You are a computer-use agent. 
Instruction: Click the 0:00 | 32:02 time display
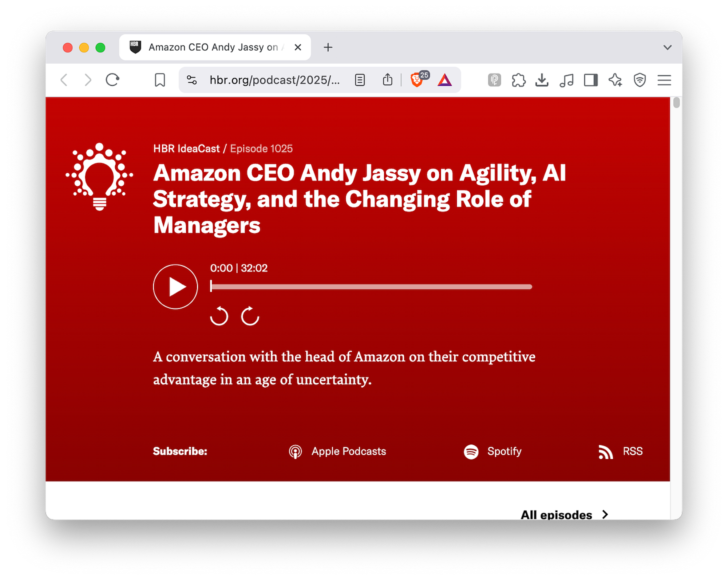pos(239,268)
